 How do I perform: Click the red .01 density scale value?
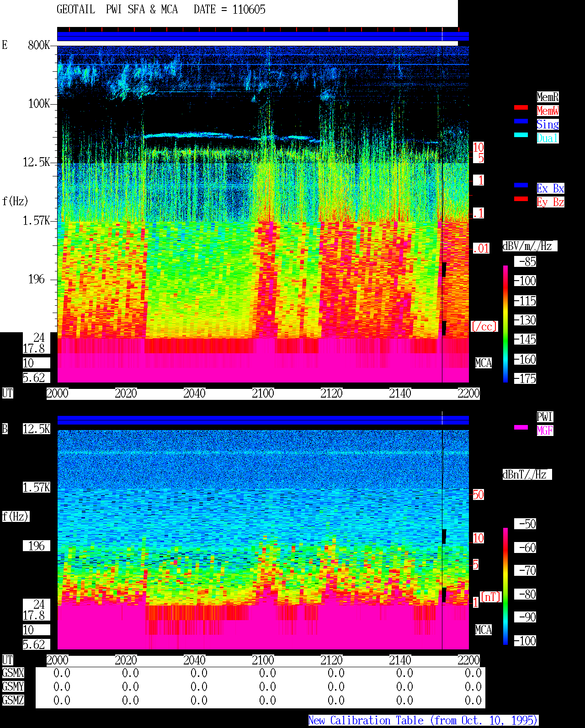481,249
